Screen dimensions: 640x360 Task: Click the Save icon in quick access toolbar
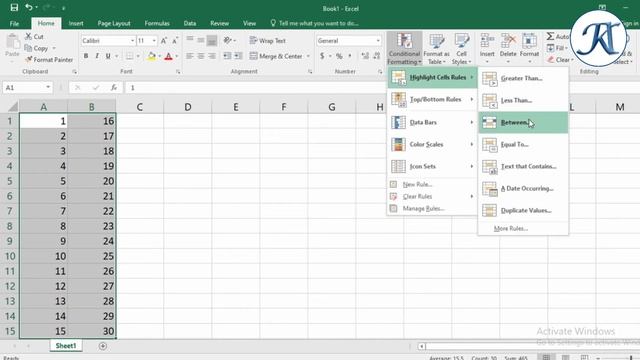pos(14,7)
